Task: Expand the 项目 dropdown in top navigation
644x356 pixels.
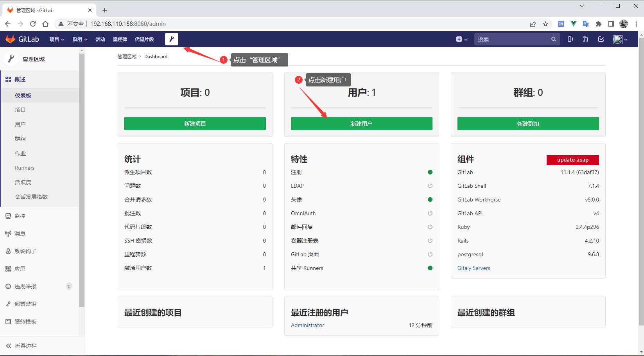Action: 57,39
